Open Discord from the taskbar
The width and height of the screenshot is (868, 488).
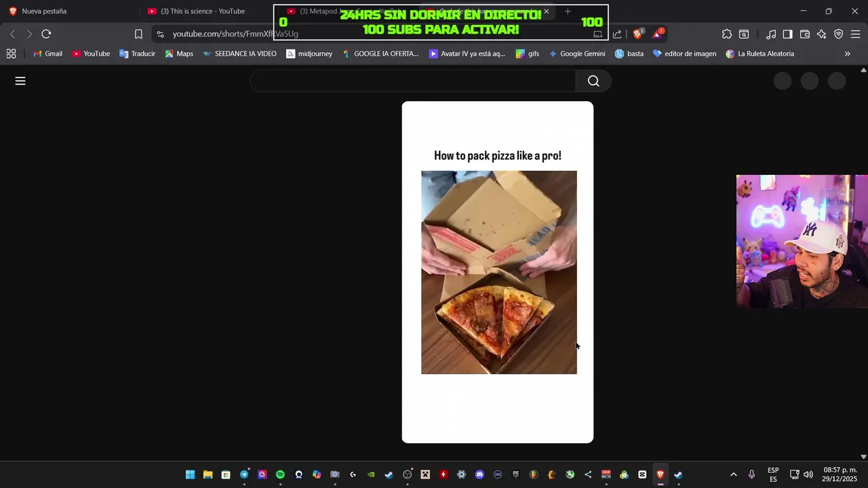click(x=479, y=474)
